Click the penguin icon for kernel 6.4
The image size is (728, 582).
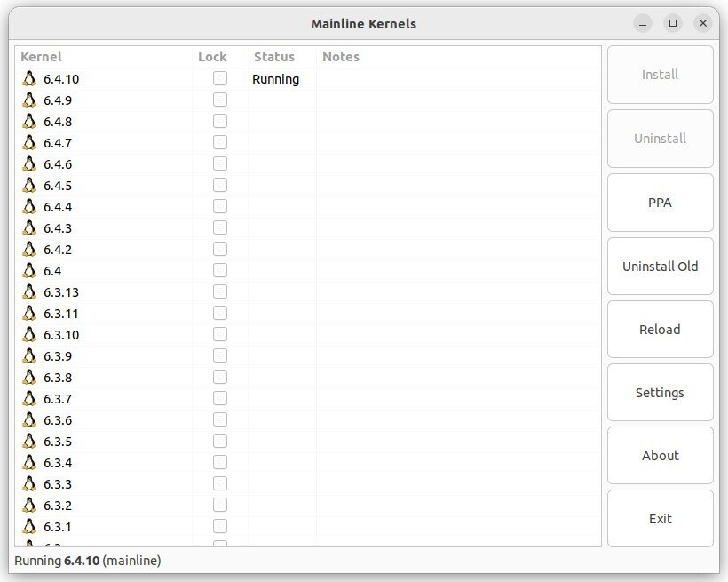(x=29, y=270)
